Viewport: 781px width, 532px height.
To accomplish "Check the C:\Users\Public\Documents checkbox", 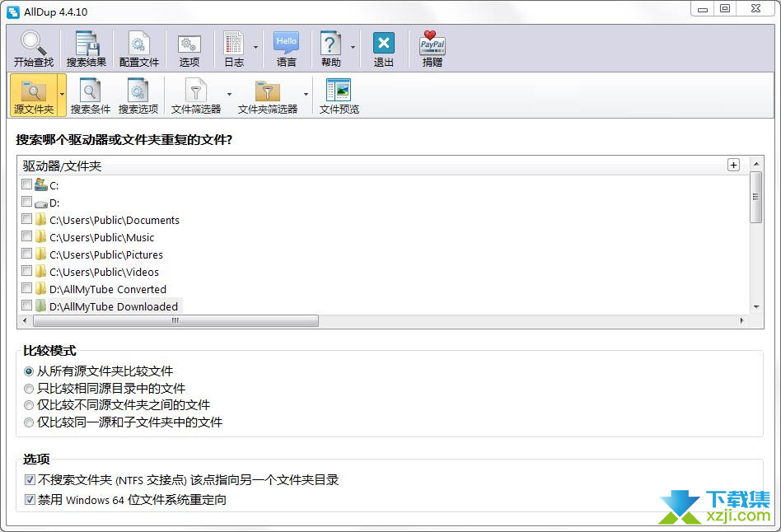I will click(x=27, y=219).
